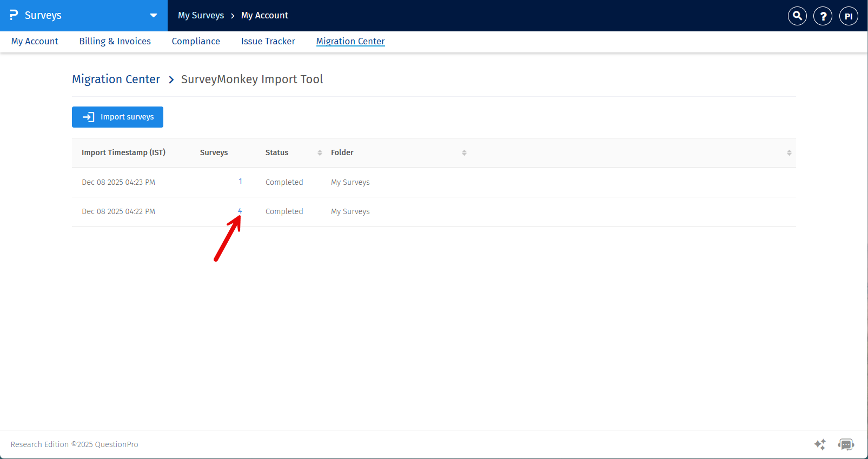
Task: Open the AI sparkle assistant icon
Action: pos(820,444)
